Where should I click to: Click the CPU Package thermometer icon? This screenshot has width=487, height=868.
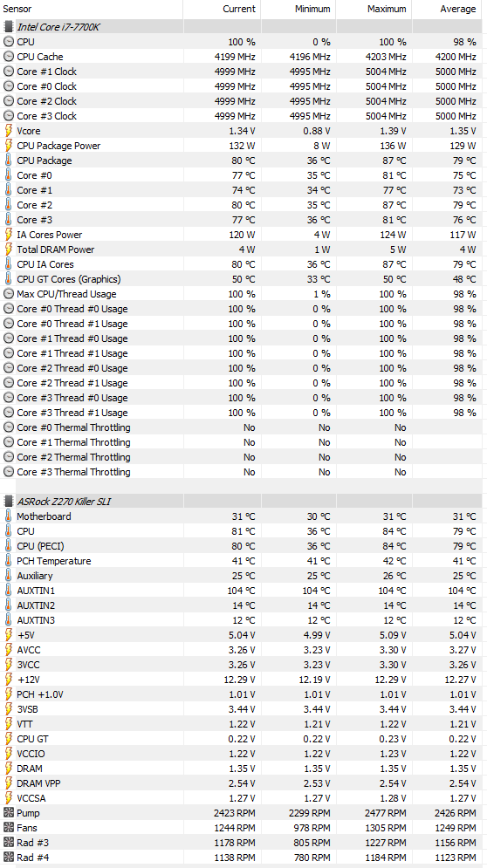[9, 161]
